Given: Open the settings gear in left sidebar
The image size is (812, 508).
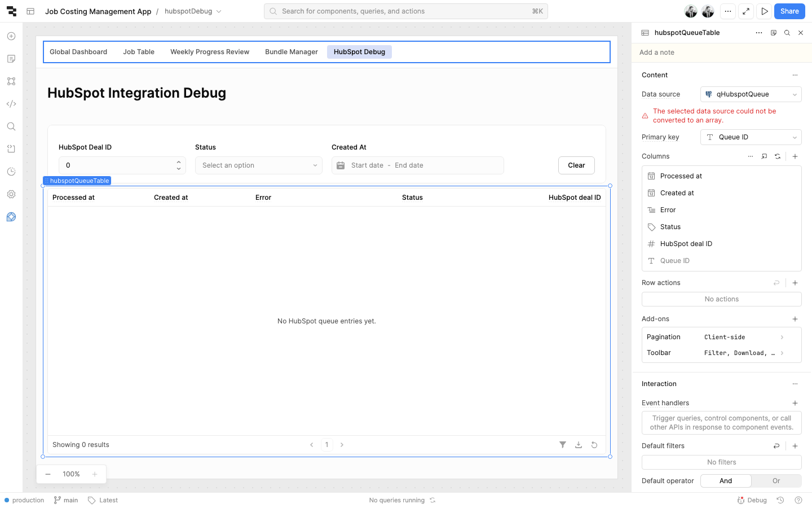Looking at the screenshot, I should [x=11, y=194].
